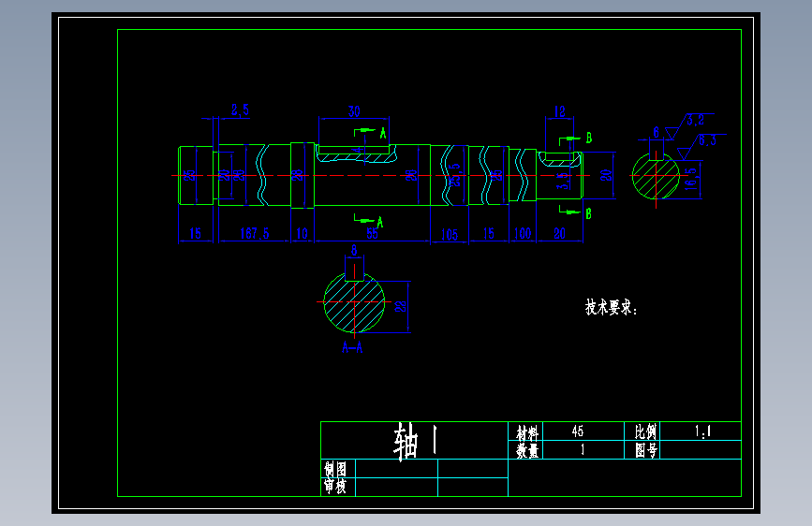The height and width of the screenshot is (526, 812).
Task: Click the 16.5 section height dimension
Action: [x=690, y=179]
